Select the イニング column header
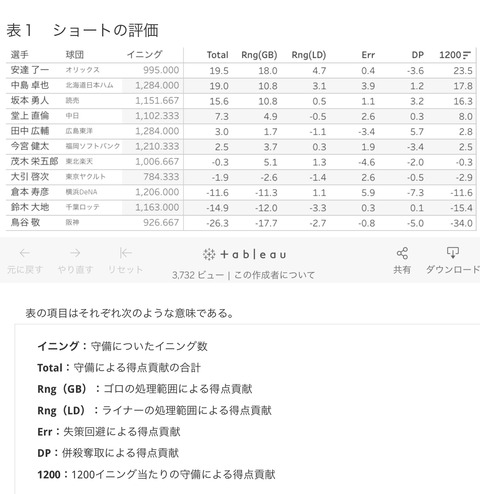The height and width of the screenshot is (494, 480). click(x=144, y=55)
